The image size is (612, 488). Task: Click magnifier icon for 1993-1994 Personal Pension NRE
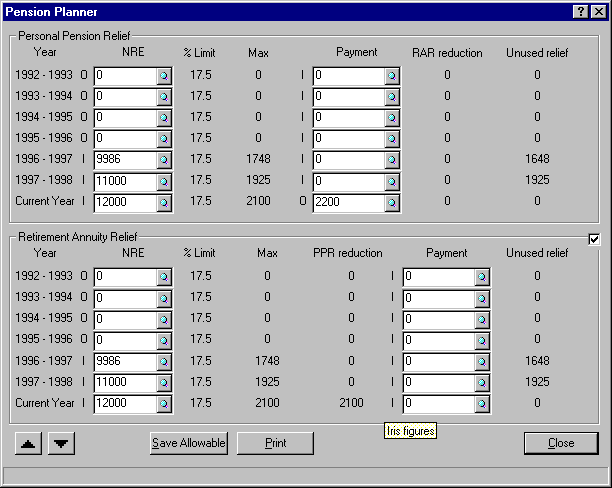coord(164,97)
